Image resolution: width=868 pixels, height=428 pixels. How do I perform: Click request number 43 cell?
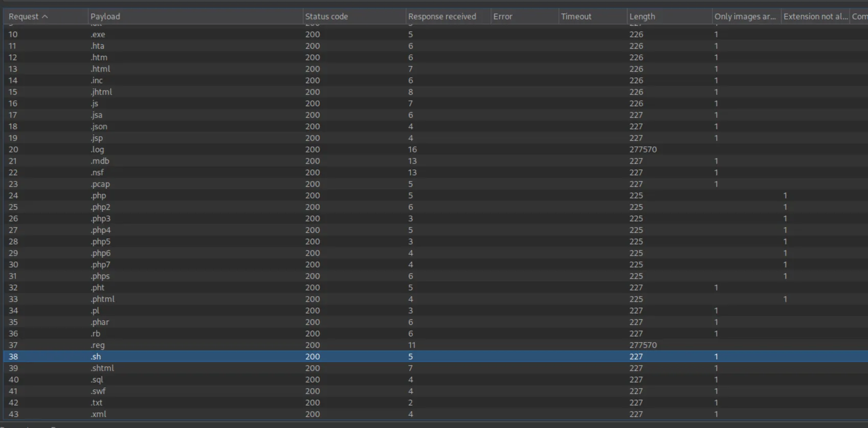coord(13,414)
